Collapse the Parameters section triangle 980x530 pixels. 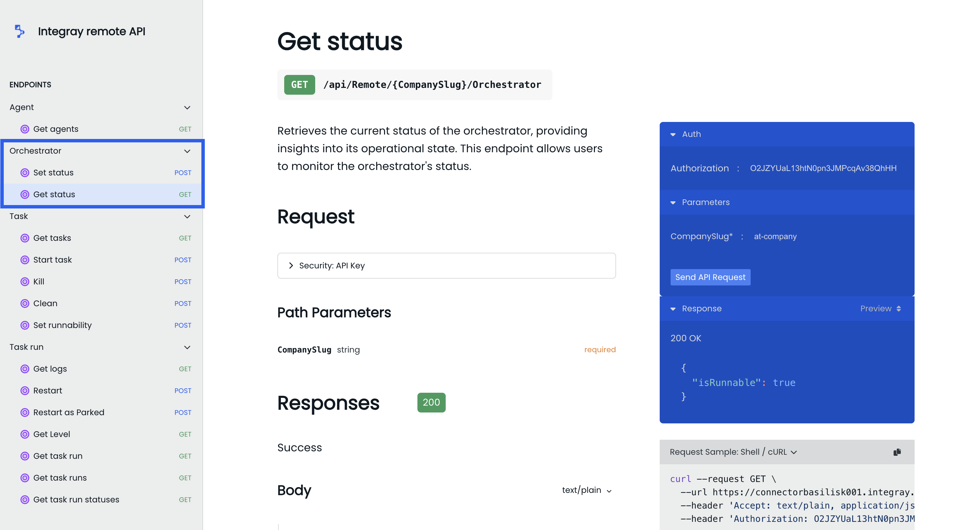[673, 203]
